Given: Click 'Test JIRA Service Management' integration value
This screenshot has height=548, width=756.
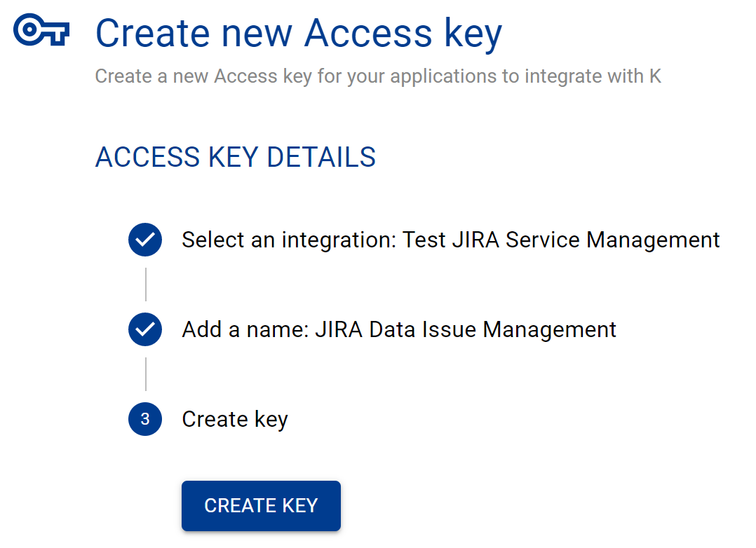Looking at the screenshot, I should pos(561,240).
